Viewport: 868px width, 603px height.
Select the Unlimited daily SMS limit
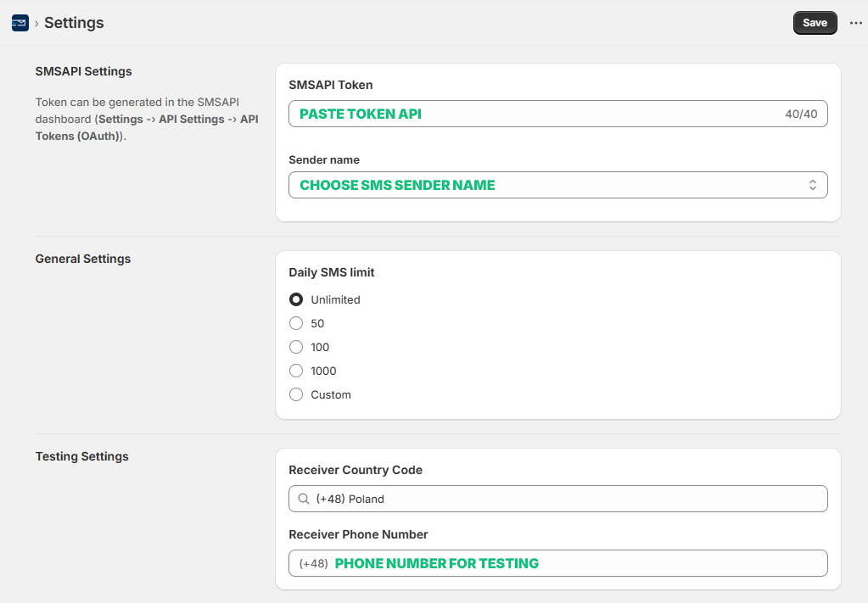(296, 299)
